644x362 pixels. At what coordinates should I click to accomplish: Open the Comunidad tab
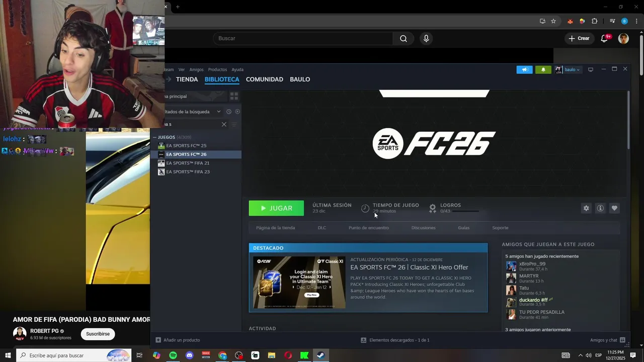pos(264,79)
